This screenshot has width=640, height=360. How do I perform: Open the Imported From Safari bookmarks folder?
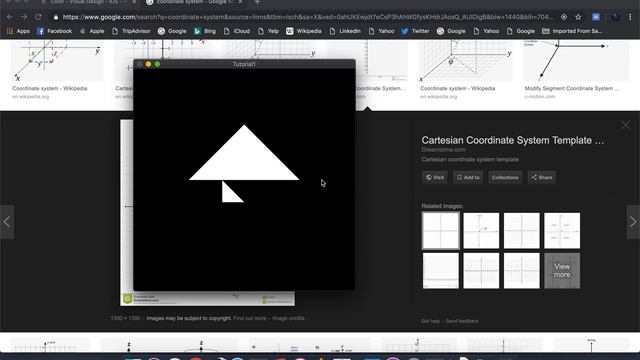pos(572,31)
